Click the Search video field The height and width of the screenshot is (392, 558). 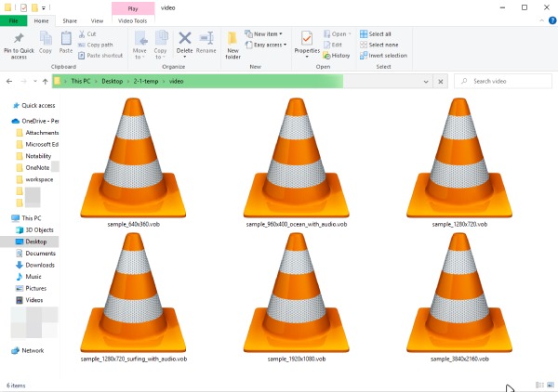click(x=503, y=82)
